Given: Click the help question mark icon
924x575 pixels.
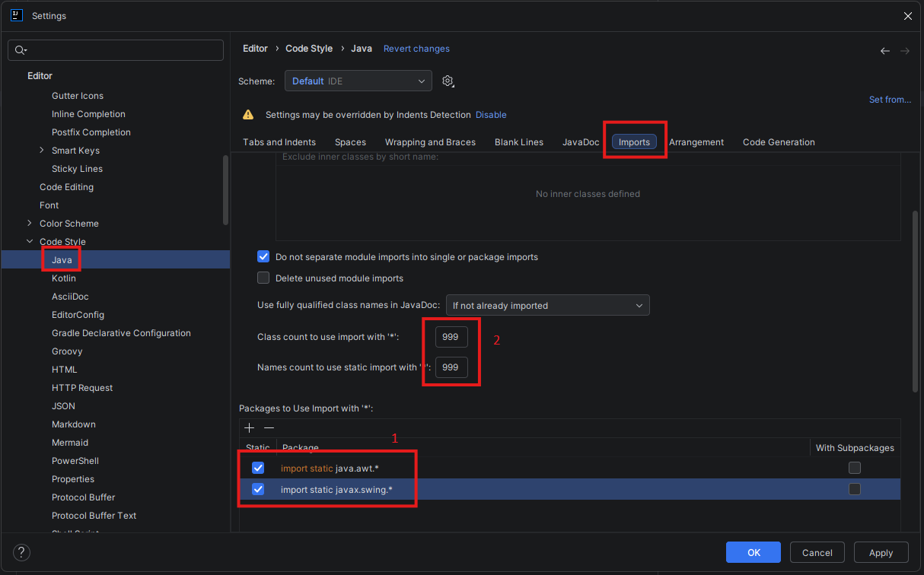Looking at the screenshot, I should coord(22,552).
